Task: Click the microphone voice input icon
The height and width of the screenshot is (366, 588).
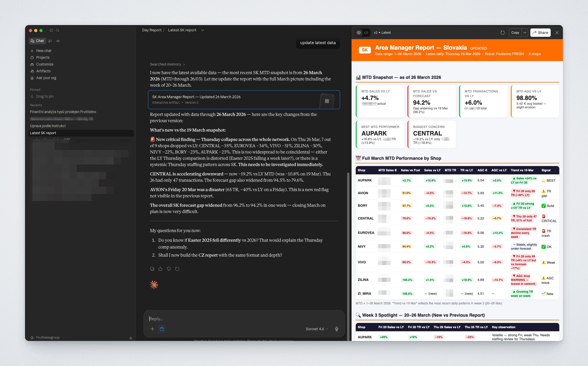Action: click(x=337, y=329)
